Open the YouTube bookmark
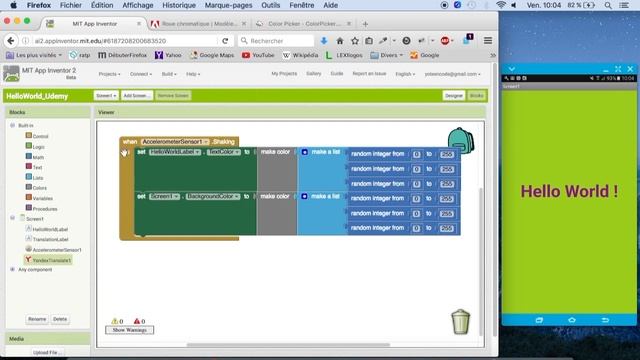640x360 pixels. pos(258,55)
